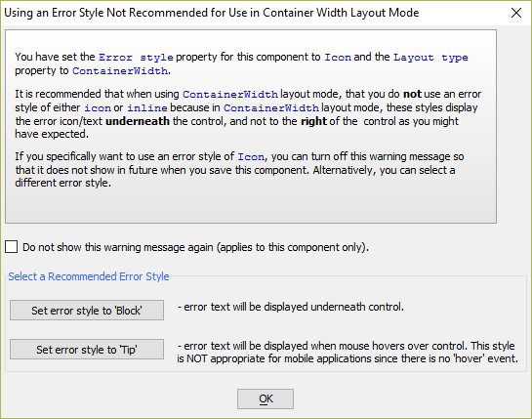Viewport: 532px width, 419px height.
Task: Click the blue word 'inline' in the message
Action: tap(147, 107)
